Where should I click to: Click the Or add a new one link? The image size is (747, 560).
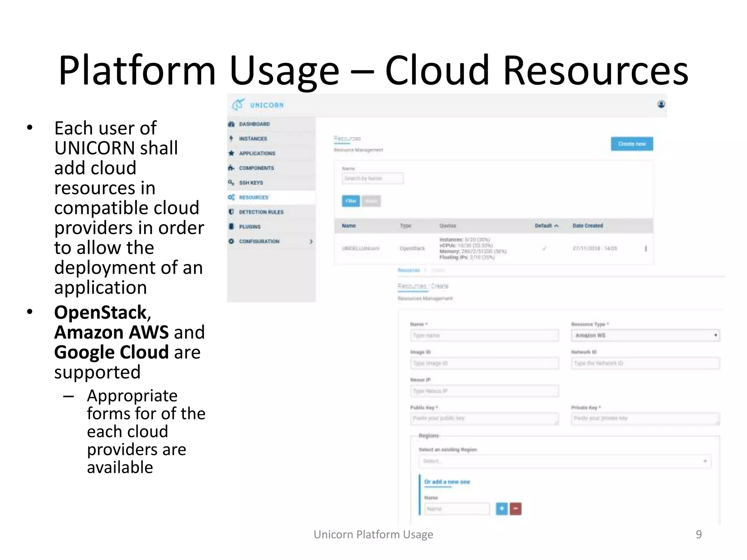(x=447, y=482)
